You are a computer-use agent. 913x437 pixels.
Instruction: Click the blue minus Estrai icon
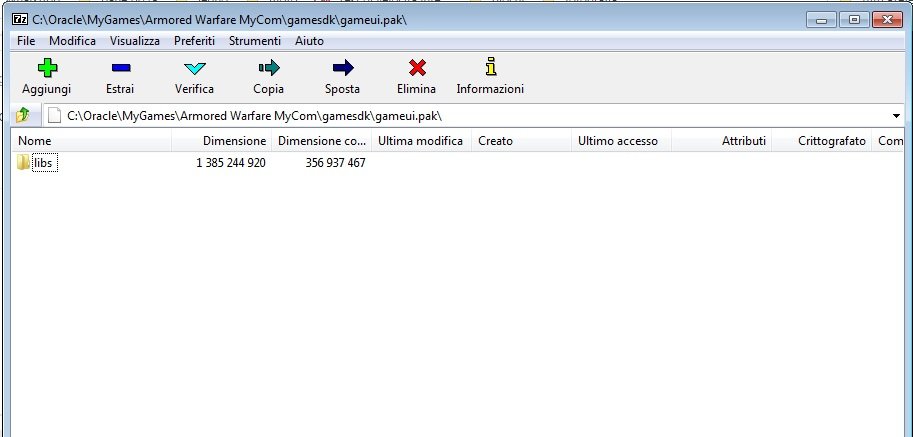point(120,68)
